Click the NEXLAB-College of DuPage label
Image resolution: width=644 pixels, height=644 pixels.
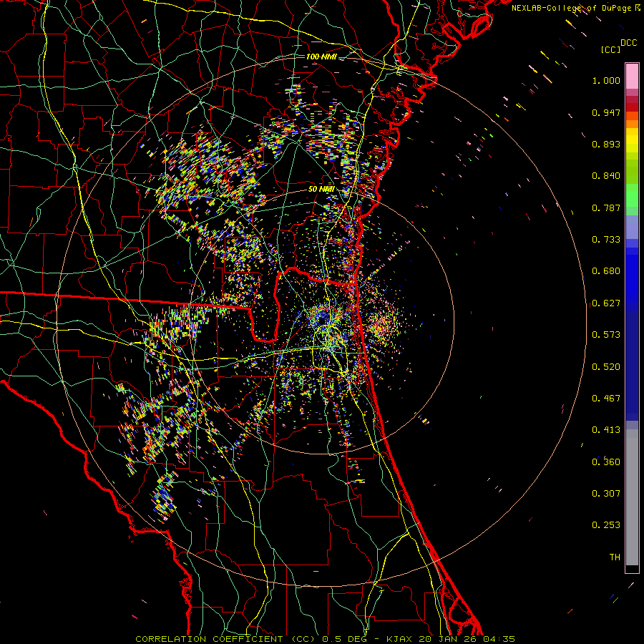571,8
